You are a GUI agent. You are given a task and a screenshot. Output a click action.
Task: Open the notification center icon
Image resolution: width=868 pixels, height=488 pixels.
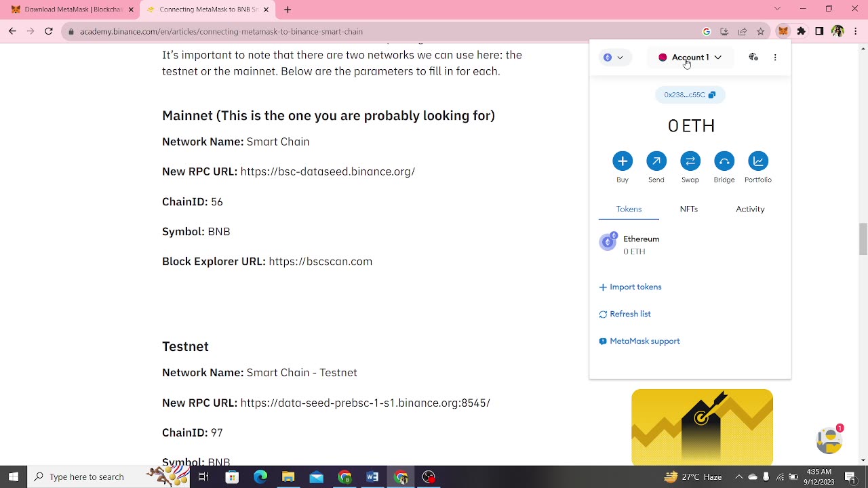850,476
